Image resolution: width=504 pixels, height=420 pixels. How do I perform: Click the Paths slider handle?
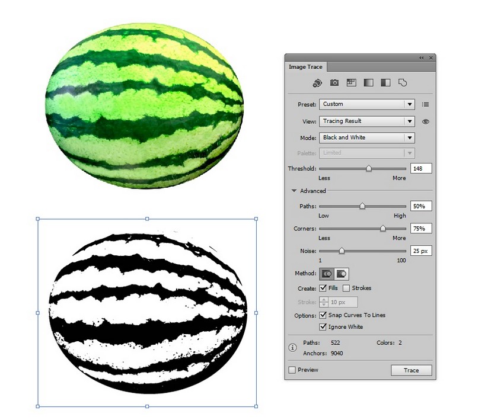362,206
